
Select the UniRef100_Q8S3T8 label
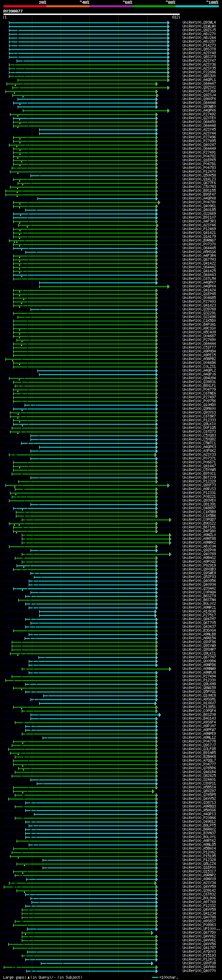199,49
